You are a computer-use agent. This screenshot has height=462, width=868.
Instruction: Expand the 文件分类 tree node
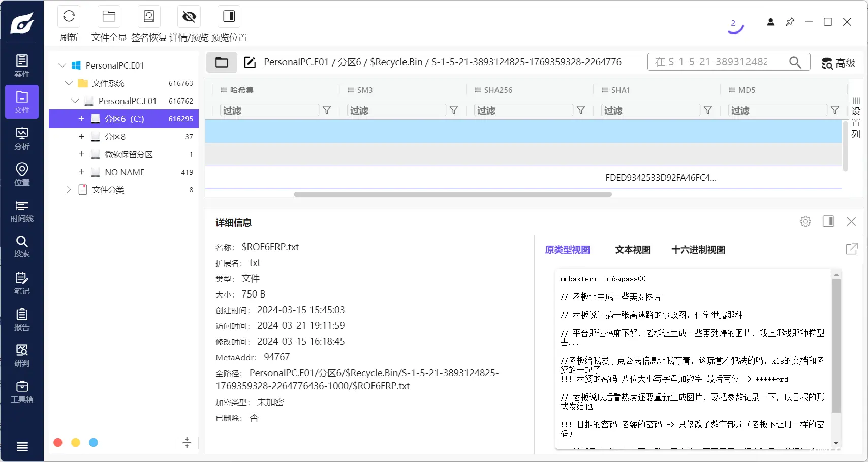tap(69, 189)
